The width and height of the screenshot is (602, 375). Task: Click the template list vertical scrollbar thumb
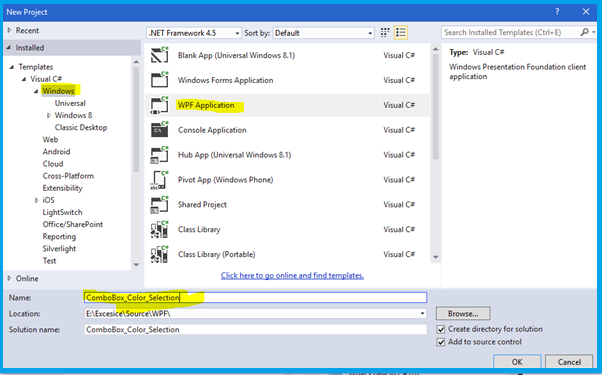pos(435,106)
